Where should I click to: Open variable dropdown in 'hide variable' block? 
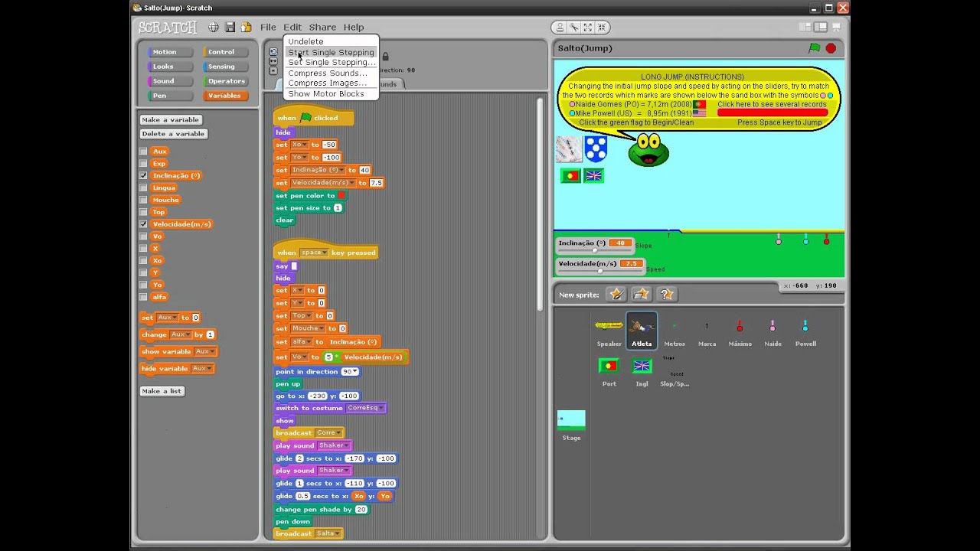pos(201,369)
